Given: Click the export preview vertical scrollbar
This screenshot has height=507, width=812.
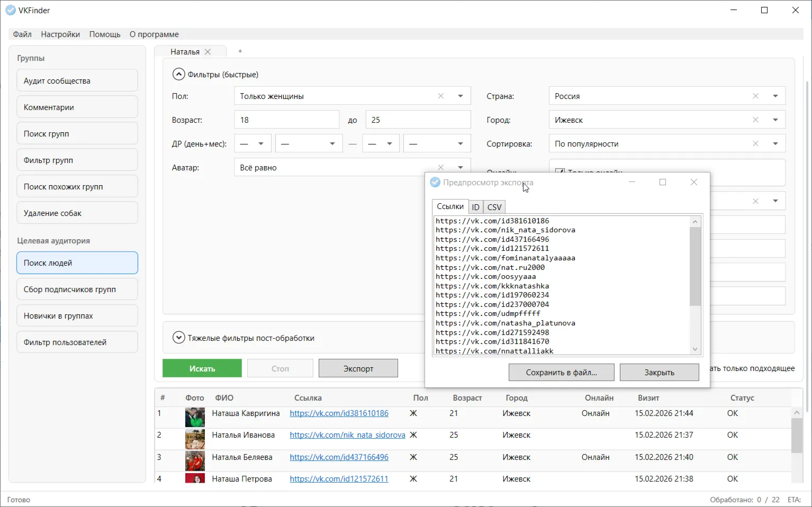Looking at the screenshot, I should (x=695, y=267).
